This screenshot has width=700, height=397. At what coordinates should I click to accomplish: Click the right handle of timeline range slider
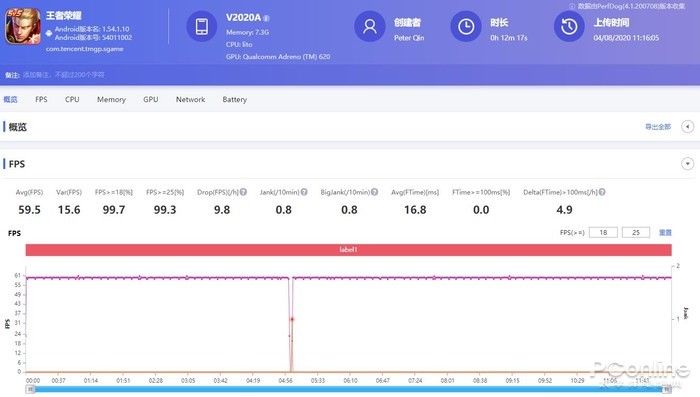[667, 389]
